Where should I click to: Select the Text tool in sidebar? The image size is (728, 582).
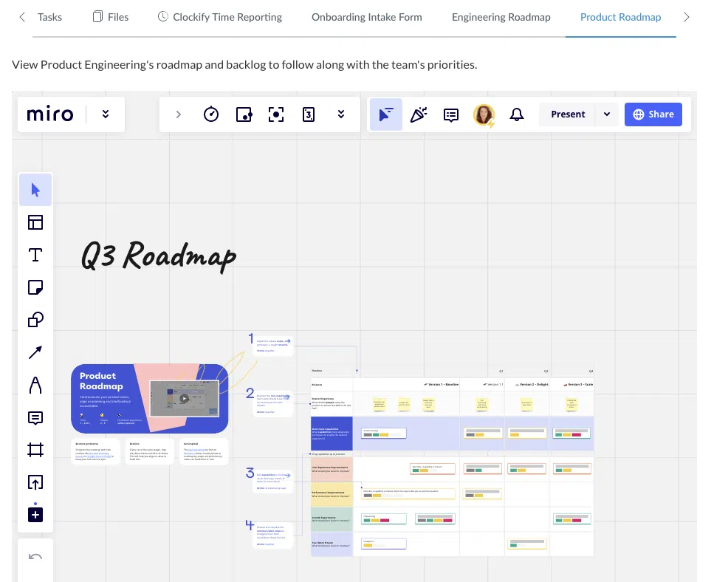coord(35,255)
